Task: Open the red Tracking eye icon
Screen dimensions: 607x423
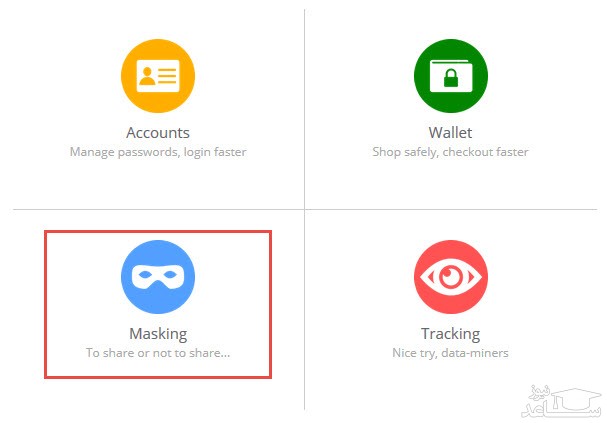Action: click(451, 277)
